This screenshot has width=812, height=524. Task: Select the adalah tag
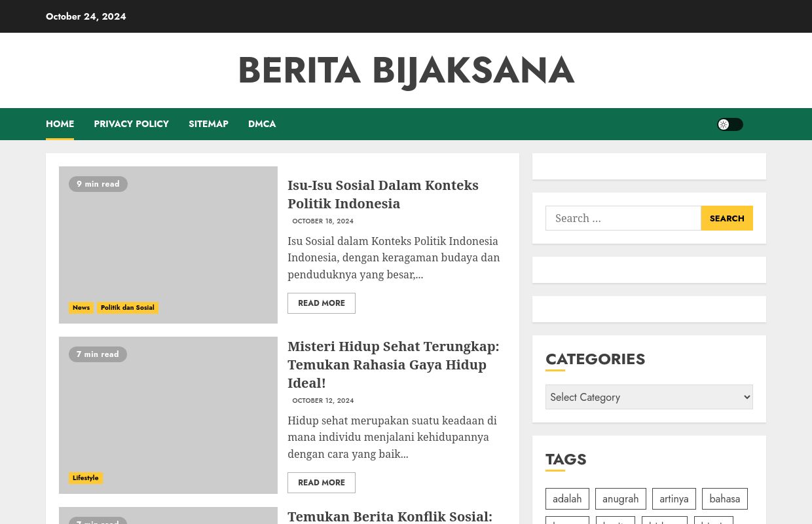click(x=567, y=498)
